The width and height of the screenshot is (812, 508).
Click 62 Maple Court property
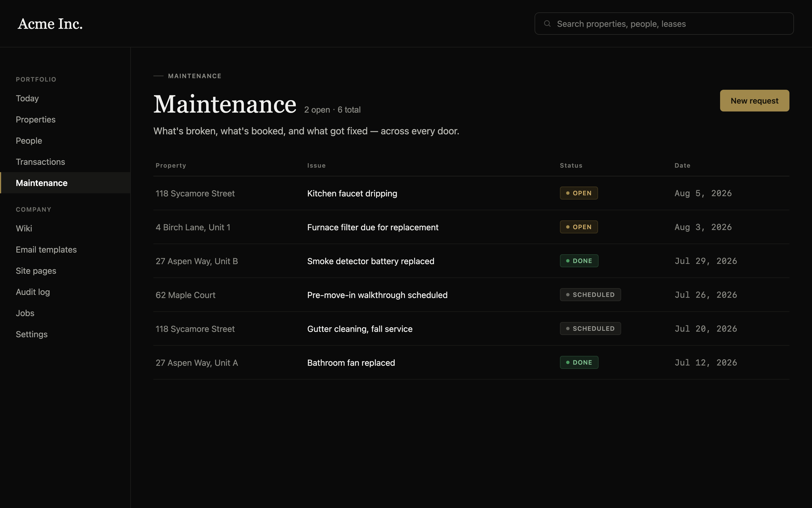[186, 295]
